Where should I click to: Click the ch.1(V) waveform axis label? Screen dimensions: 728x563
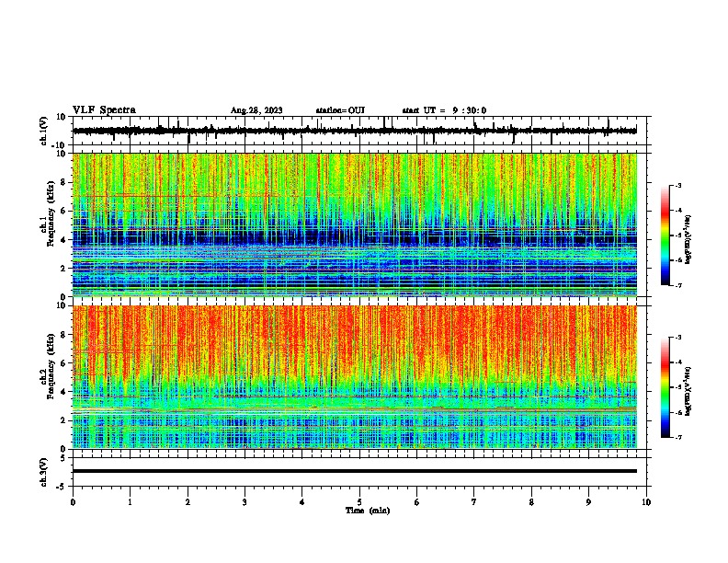click(x=44, y=131)
